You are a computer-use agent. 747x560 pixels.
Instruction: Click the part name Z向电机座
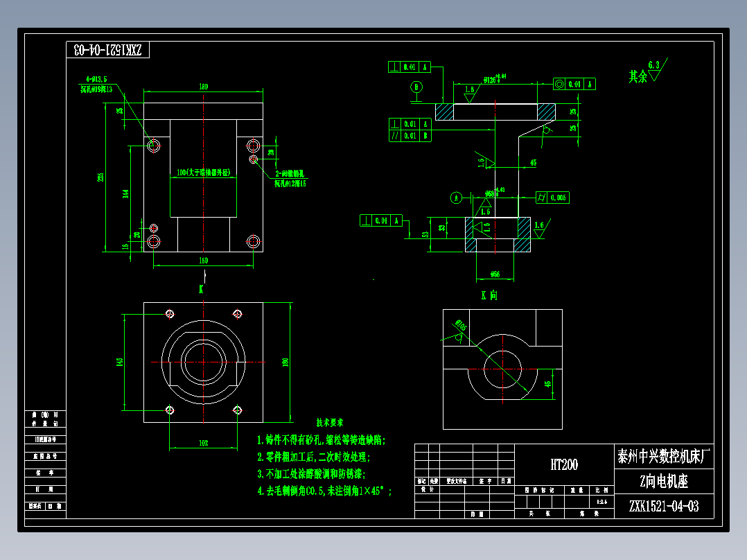[x=664, y=482]
